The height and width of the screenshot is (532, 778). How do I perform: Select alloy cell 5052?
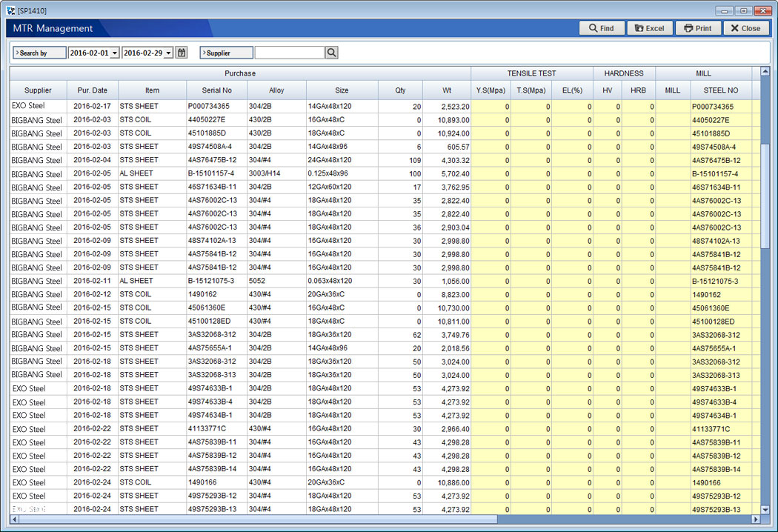tap(276, 281)
